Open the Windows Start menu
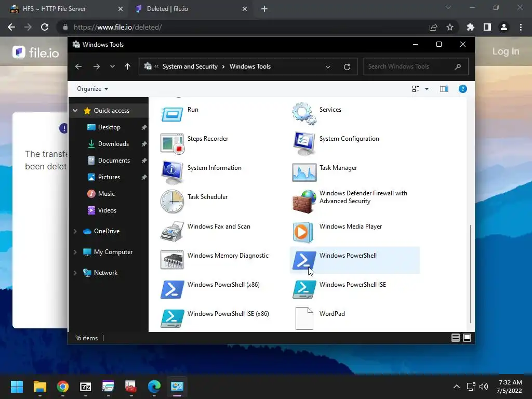Viewport: 532px width, 399px height. [17, 387]
